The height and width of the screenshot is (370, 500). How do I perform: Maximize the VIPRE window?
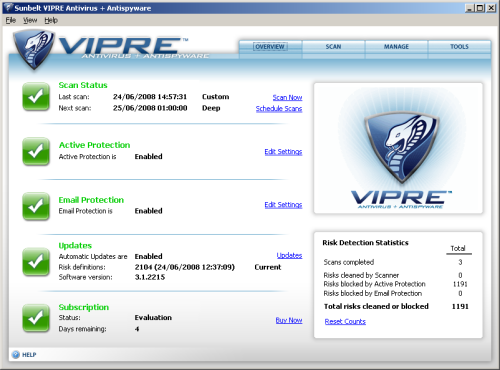[480, 8]
